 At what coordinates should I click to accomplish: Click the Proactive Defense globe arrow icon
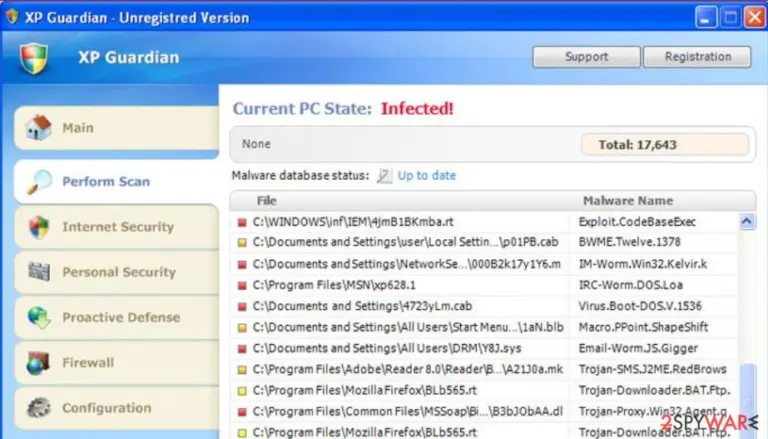click(39, 317)
